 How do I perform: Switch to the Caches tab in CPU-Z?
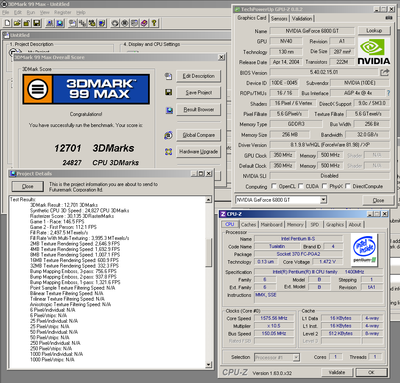[x=248, y=225]
